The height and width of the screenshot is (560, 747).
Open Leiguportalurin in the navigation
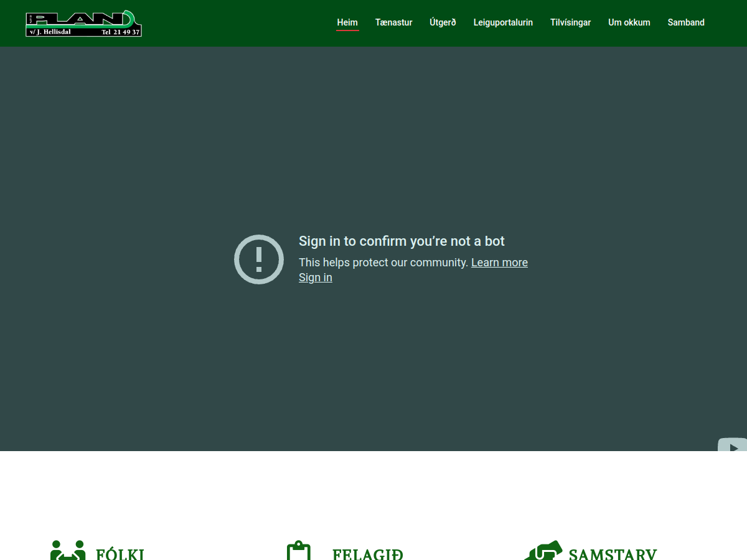503,22
